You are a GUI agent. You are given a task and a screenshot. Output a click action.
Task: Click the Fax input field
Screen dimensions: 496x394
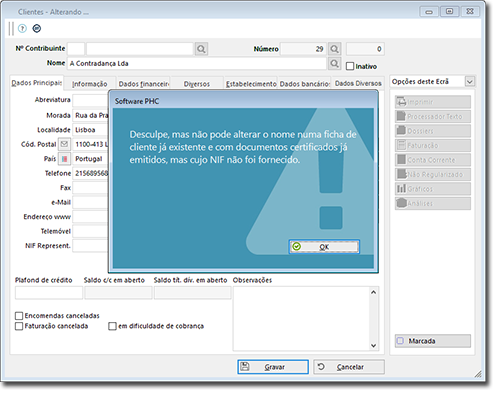[91, 188]
